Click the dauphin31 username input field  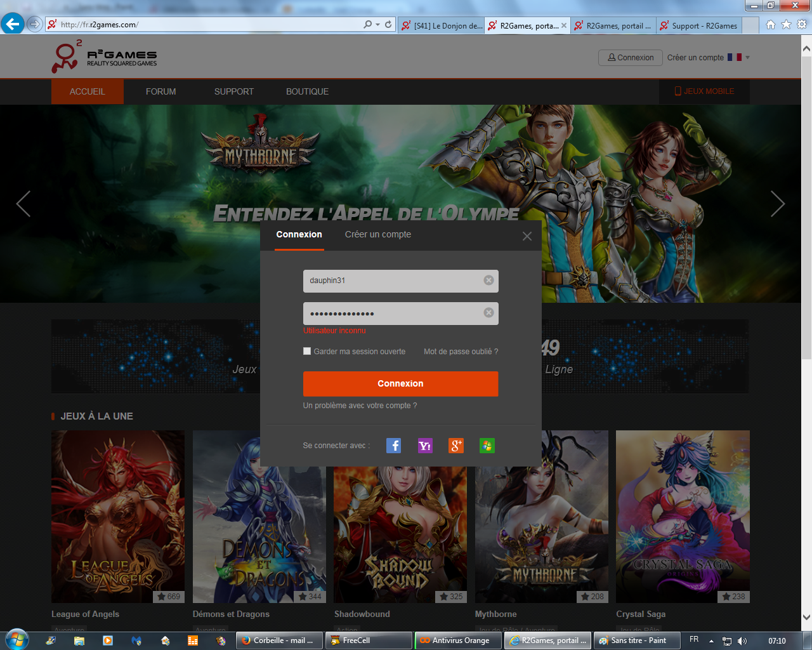pyautogui.click(x=390, y=281)
